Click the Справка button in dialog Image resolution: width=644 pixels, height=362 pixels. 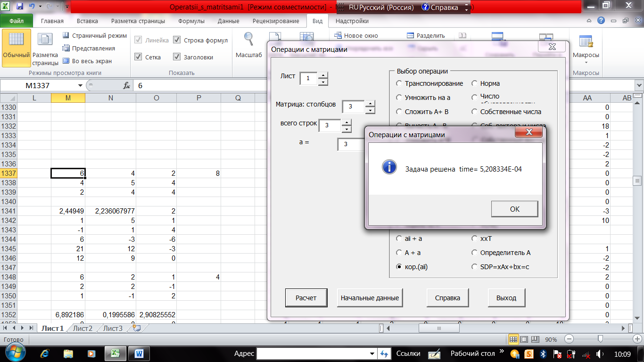tap(447, 298)
